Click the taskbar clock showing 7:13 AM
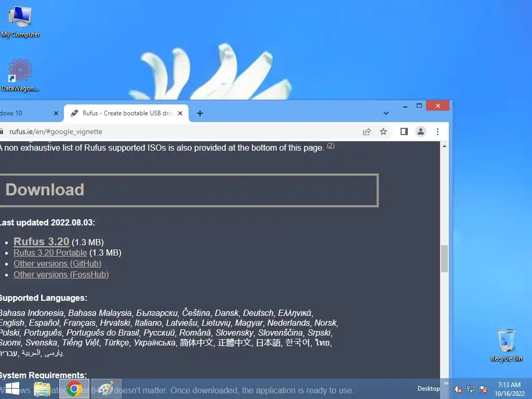The image size is (532, 399). click(509, 389)
